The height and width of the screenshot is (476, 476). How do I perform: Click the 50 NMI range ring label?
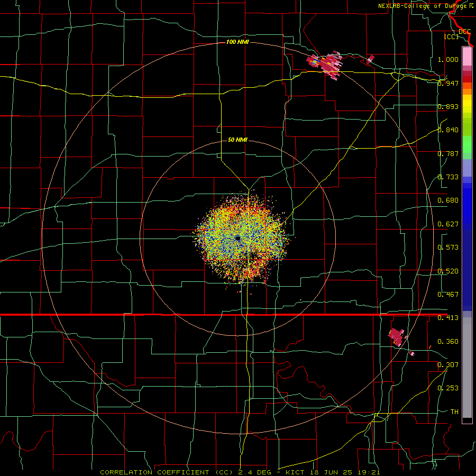237,140
